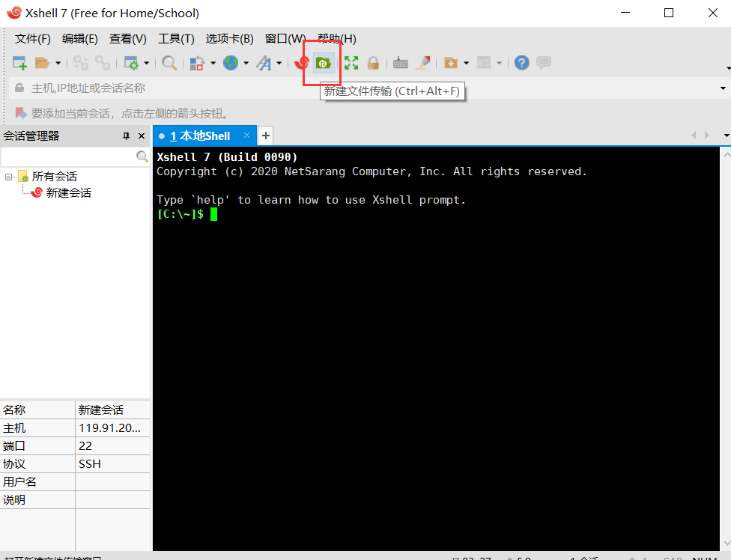The height and width of the screenshot is (560, 731).
Task: Click the protocol value SSH cell
Action: pyautogui.click(x=112, y=464)
